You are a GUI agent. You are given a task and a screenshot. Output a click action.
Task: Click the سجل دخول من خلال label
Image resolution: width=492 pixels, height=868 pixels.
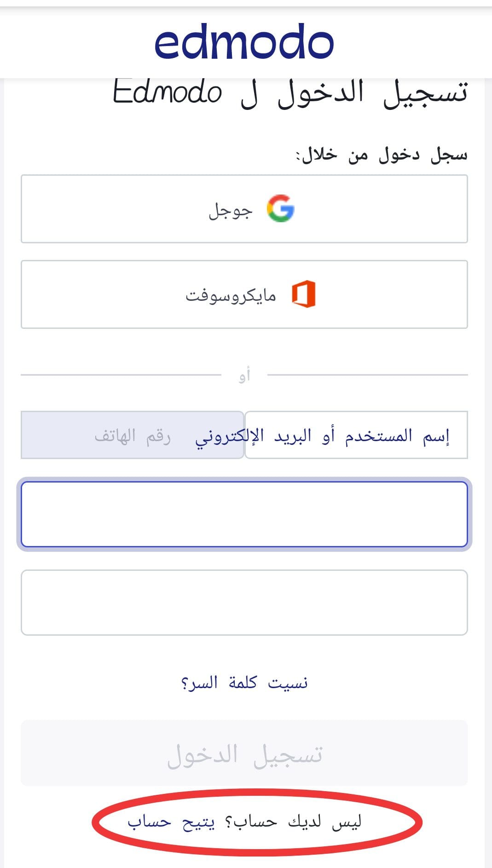[382, 155]
